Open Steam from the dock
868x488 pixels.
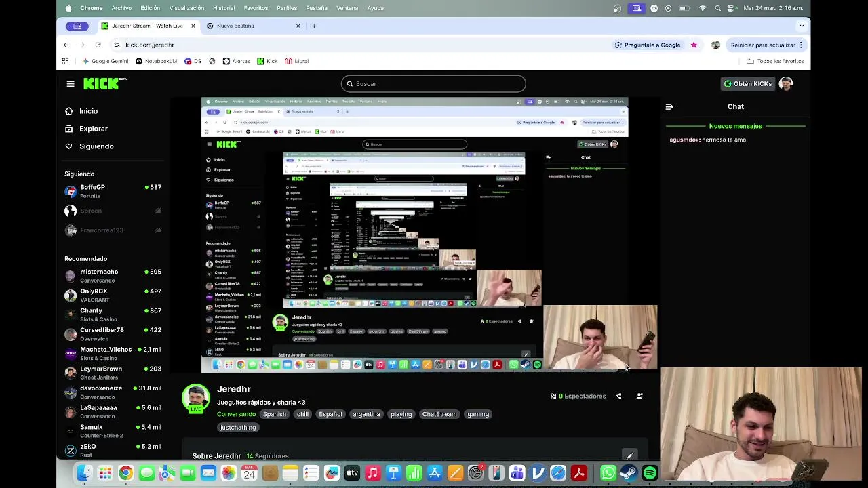click(x=629, y=473)
